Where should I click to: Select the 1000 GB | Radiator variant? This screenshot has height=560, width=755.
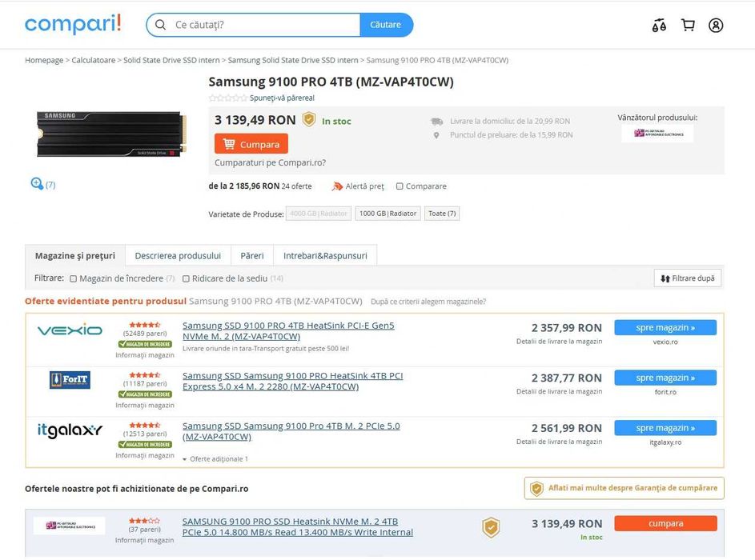click(x=388, y=214)
